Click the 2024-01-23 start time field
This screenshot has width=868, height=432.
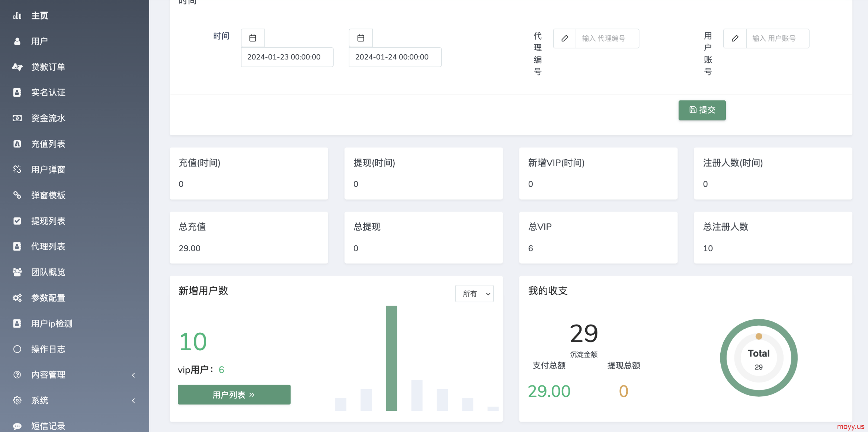[287, 57]
